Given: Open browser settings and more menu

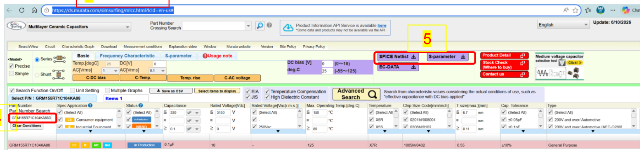Looking at the screenshot, I should (x=613, y=10).
